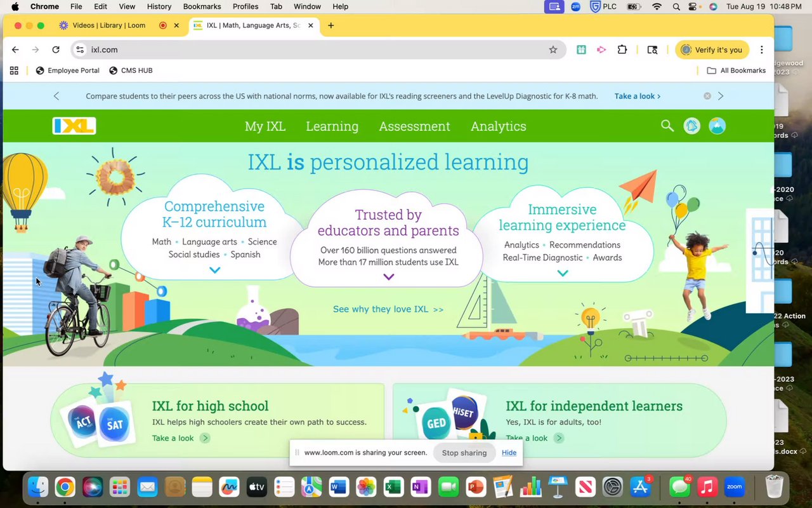This screenshot has height=508, width=812.
Task: Click the date and time in menu bar
Action: pyautogui.click(x=764, y=6)
